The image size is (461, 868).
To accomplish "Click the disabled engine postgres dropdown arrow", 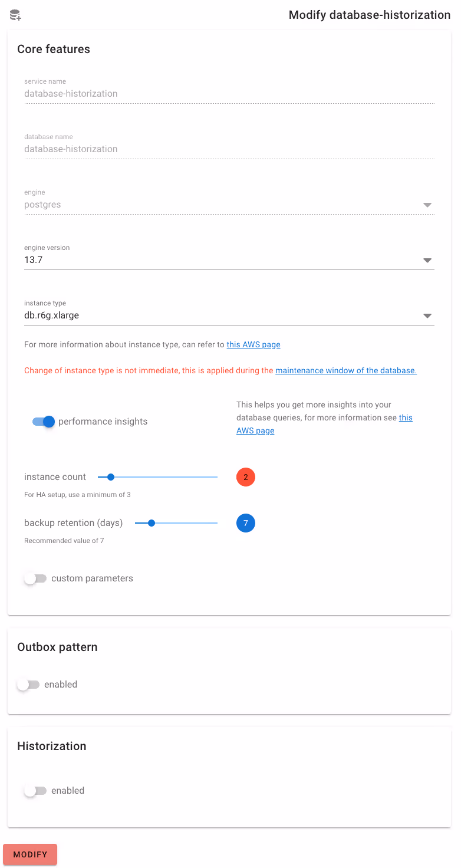I will coord(427,205).
